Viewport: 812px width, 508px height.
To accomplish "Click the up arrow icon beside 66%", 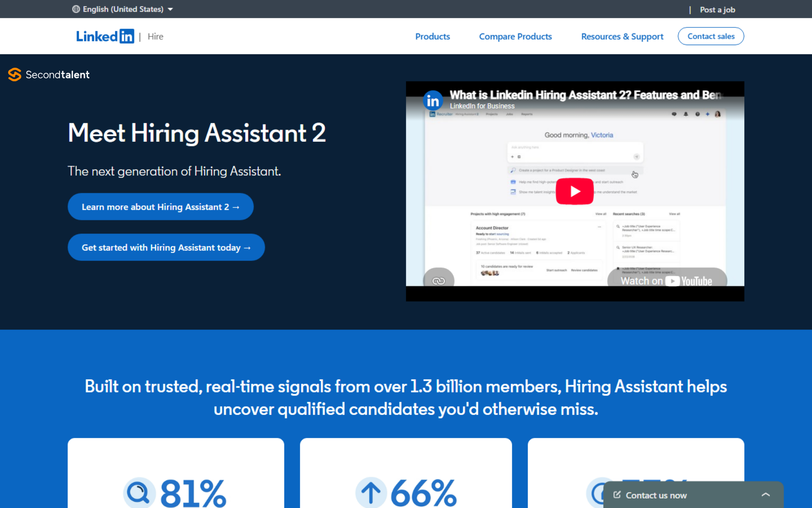I will (x=371, y=492).
